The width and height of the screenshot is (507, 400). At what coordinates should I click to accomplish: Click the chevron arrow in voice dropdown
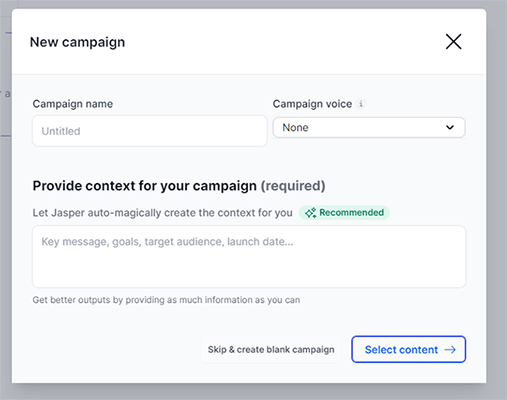(x=450, y=127)
